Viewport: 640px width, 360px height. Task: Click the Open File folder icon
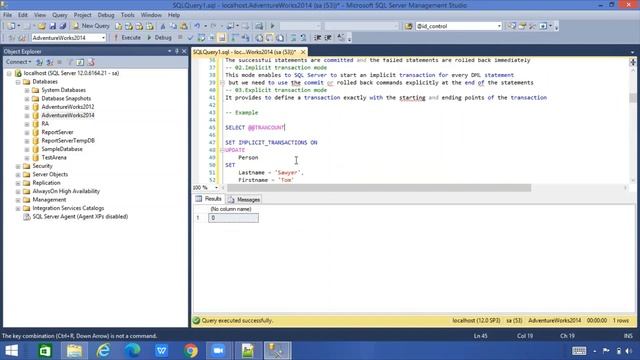(x=42, y=26)
